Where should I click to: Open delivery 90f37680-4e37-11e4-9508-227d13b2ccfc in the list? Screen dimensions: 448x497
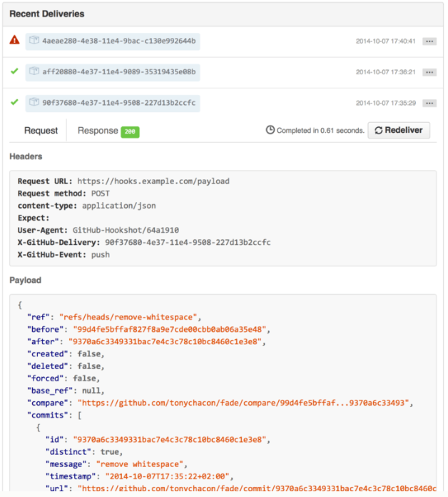pos(113,104)
